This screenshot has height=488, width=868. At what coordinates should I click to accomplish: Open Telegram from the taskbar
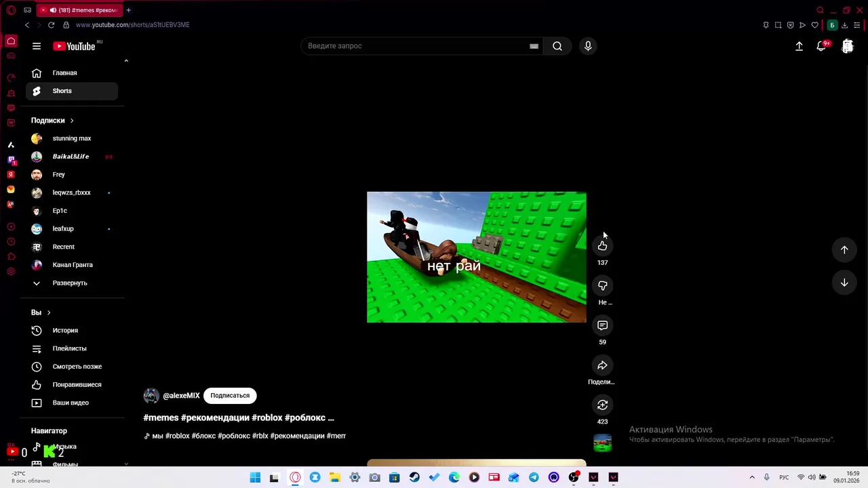click(534, 478)
